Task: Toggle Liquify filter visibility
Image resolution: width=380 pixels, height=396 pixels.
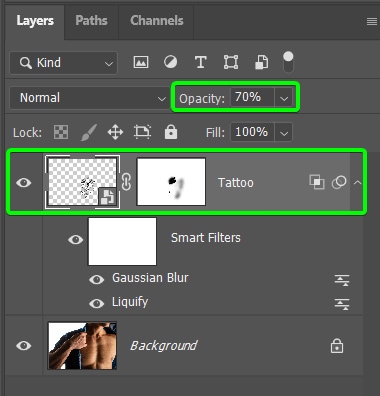Action: tap(96, 303)
